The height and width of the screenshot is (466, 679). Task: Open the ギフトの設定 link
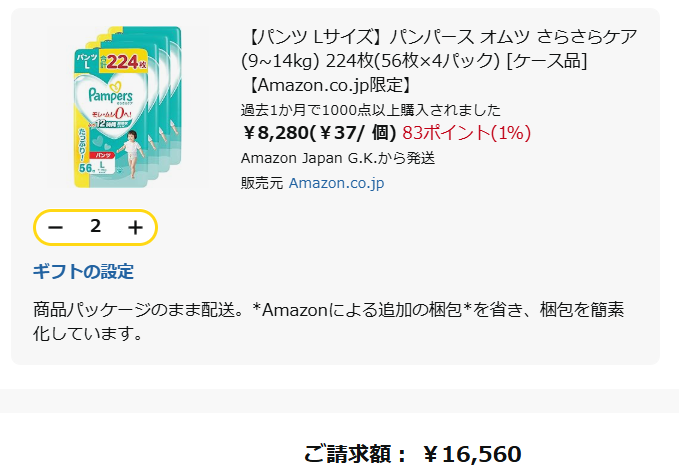tap(83, 272)
